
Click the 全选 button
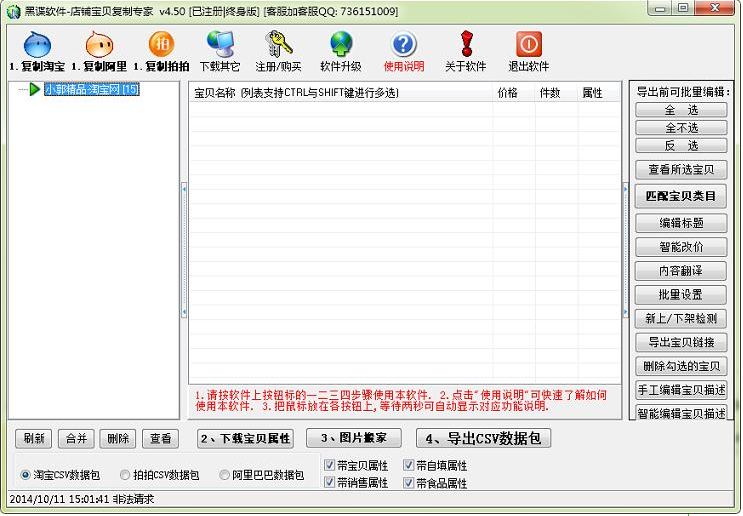(x=681, y=110)
